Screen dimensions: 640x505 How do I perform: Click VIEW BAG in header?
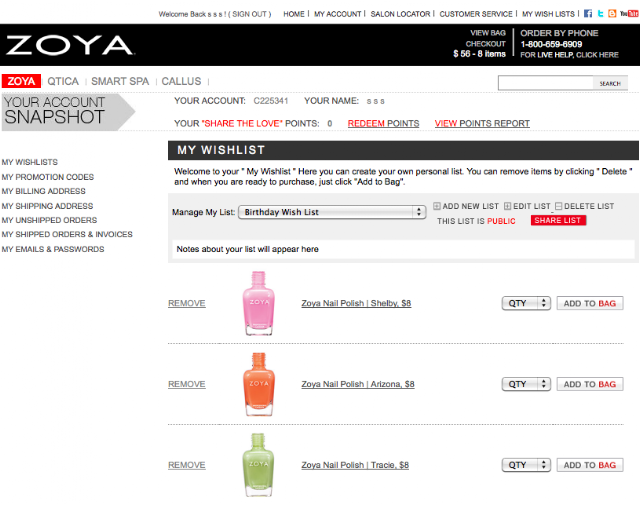click(488, 33)
